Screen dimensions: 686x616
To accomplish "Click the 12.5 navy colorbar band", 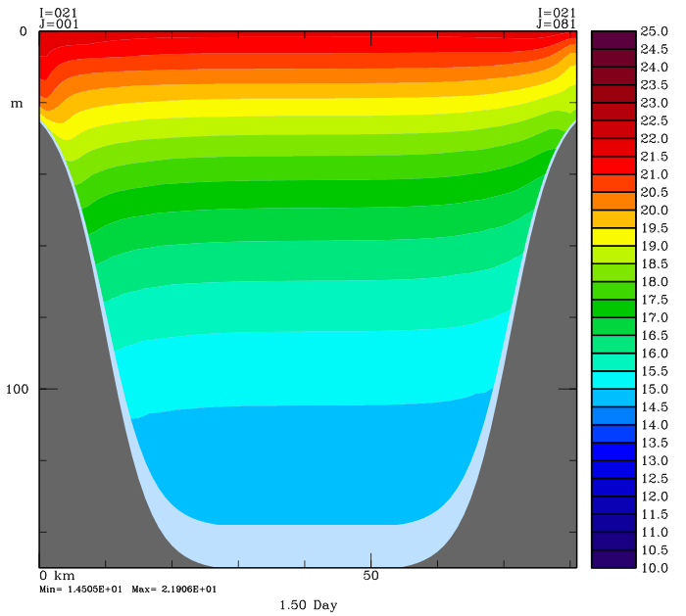I will coord(613,470).
